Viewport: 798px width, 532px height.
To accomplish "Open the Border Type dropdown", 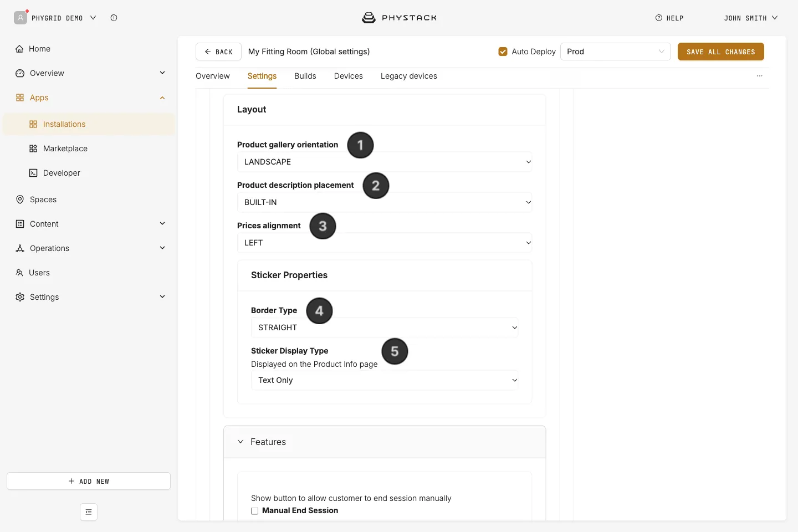I will point(385,328).
